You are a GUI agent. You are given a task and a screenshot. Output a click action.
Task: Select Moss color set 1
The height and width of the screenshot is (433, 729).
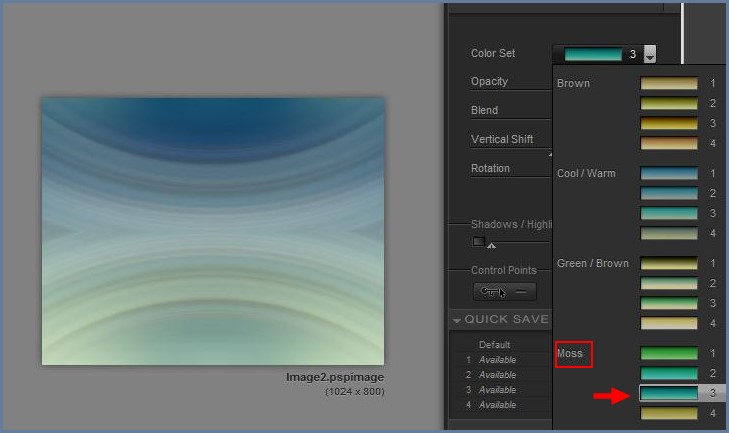click(x=669, y=354)
